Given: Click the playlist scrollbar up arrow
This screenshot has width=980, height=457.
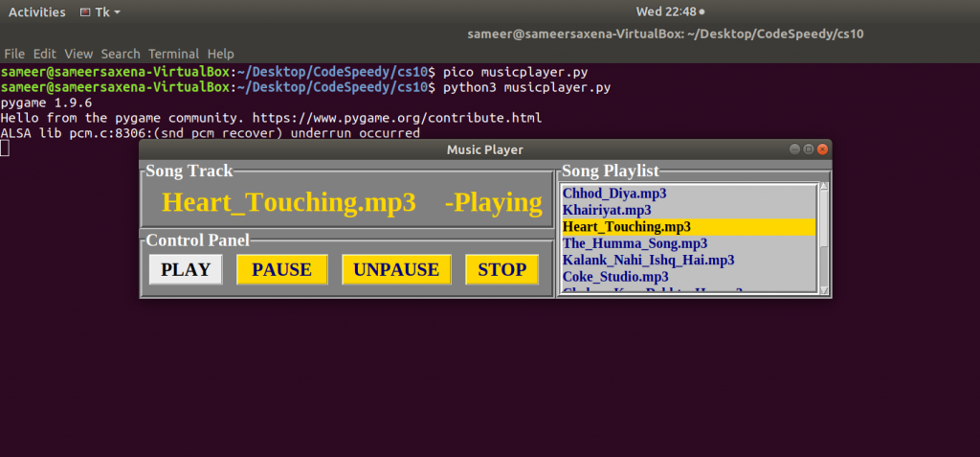Looking at the screenshot, I should click(824, 186).
